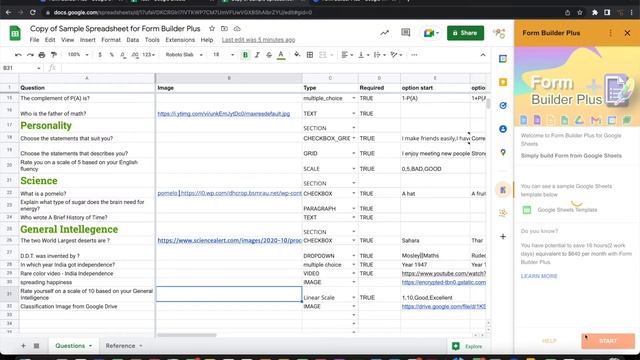Show more toolbar options via ellipsis
The image size is (640, 360).
414,55
